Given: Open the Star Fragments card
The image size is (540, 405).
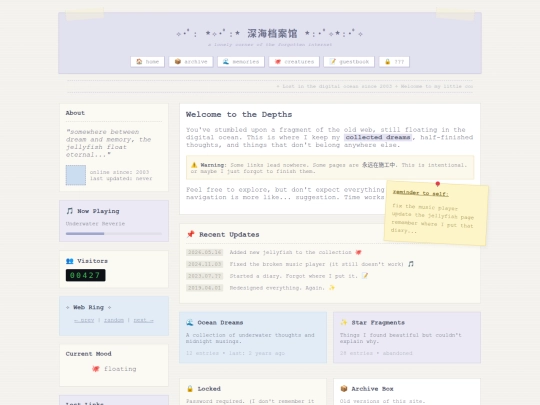Looking at the screenshot, I should pyautogui.click(x=407, y=338).
